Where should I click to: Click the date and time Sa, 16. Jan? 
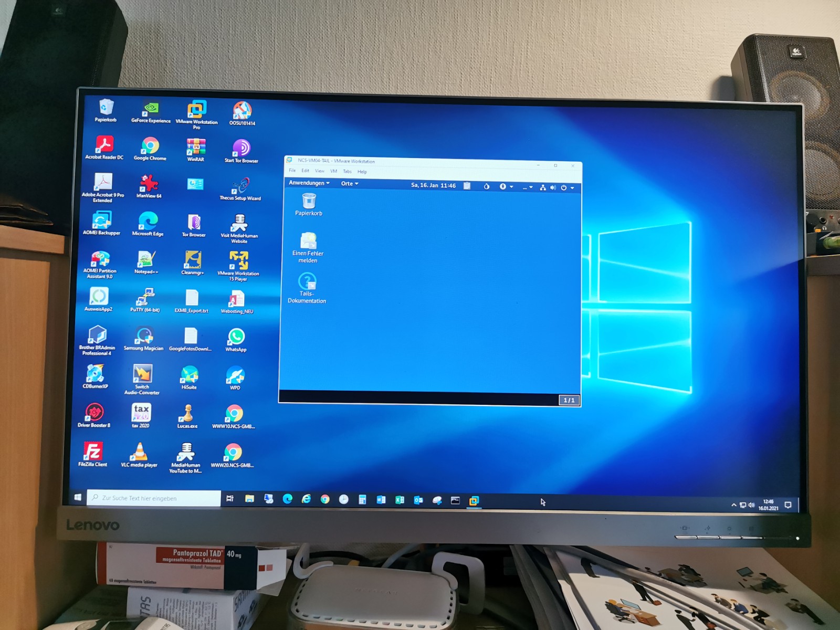click(433, 185)
